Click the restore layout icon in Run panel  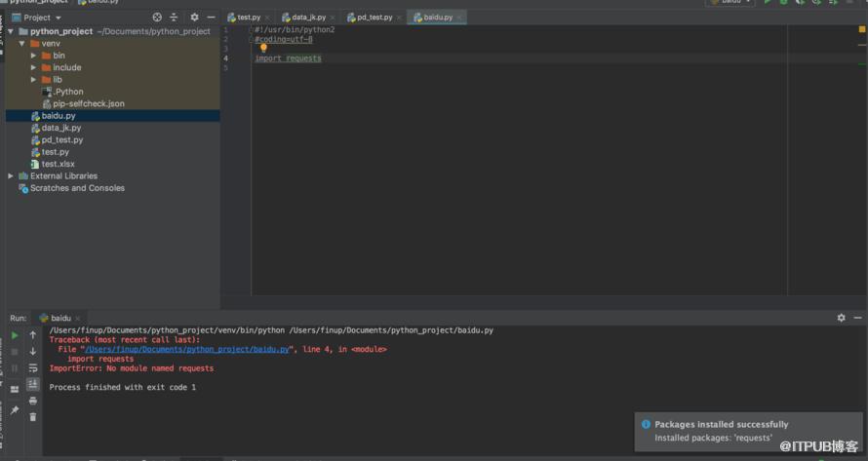click(x=15, y=389)
